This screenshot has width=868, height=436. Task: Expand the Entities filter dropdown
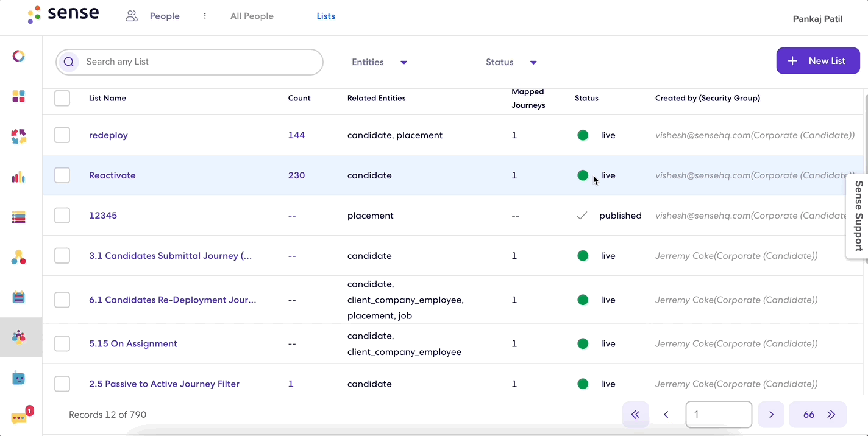click(379, 62)
